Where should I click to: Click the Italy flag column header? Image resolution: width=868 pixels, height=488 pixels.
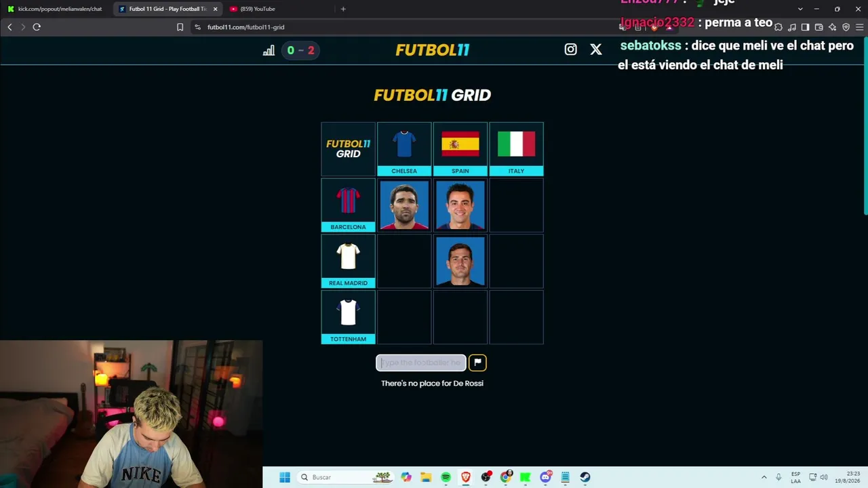516,149
